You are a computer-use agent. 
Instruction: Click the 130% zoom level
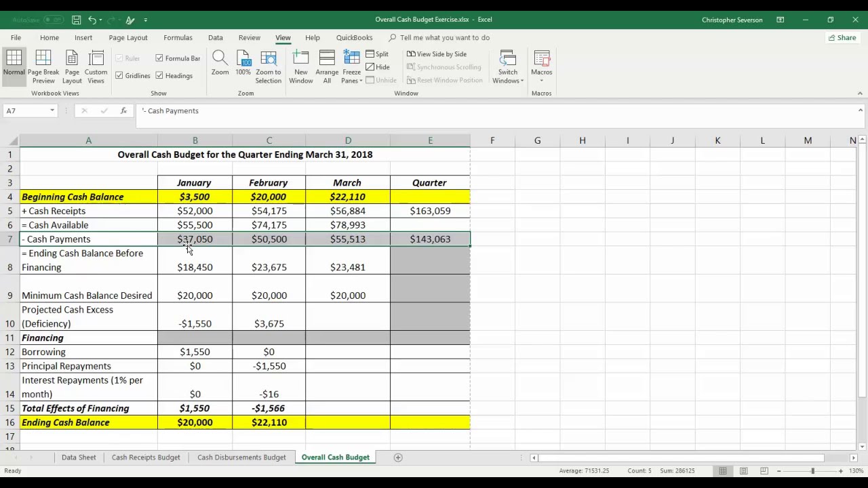pyautogui.click(x=856, y=471)
